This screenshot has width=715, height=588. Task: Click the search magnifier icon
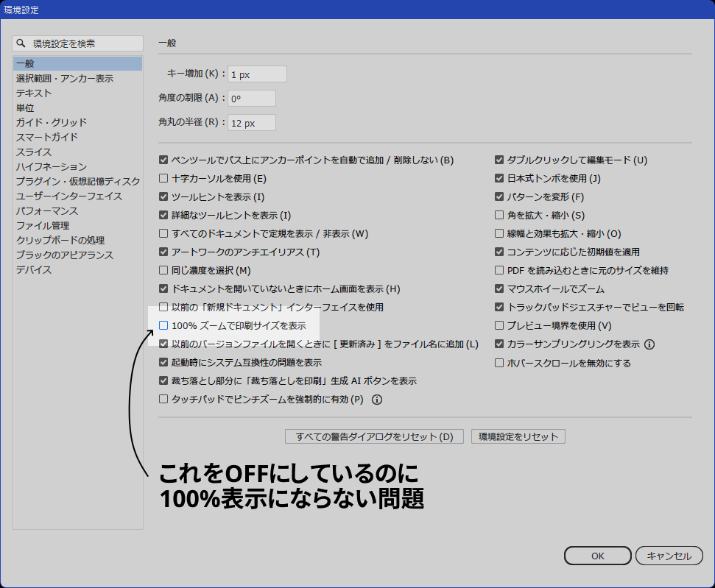pos(21,43)
